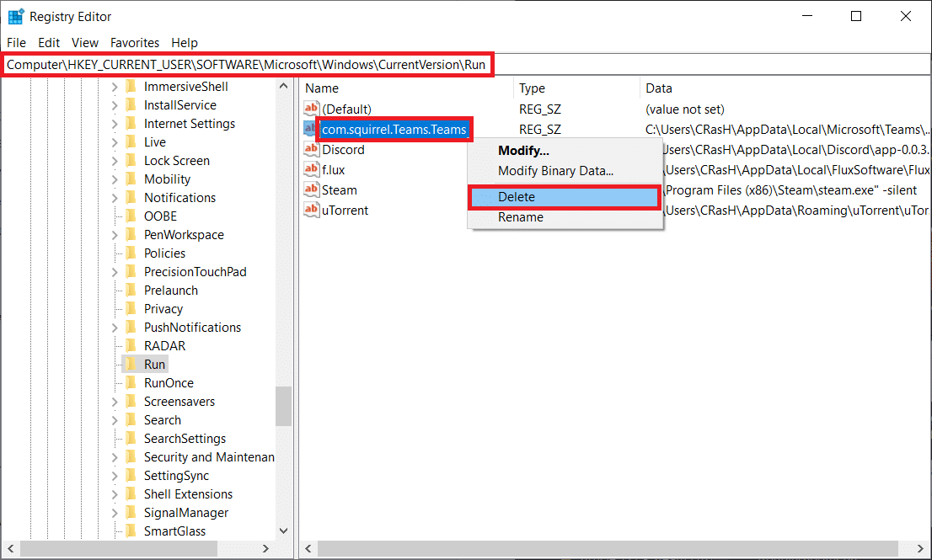Open the Favorites menu
The image size is (932, 560).
pos(135,43)
